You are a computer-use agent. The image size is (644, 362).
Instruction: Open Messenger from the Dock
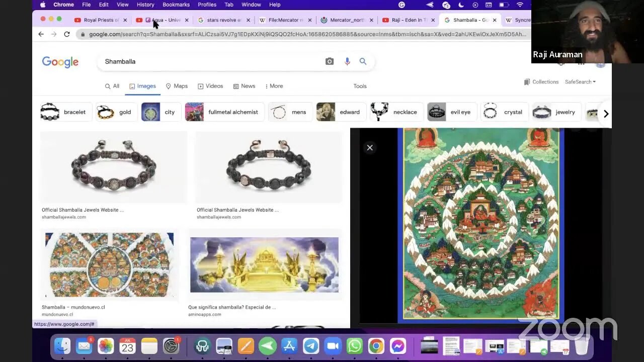pos(398,346)
